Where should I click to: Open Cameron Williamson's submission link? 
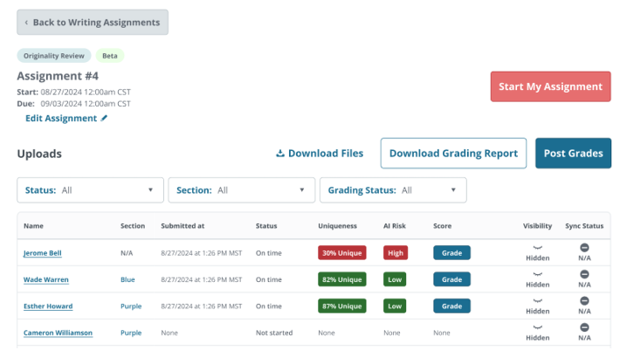(x=58, y=333)
